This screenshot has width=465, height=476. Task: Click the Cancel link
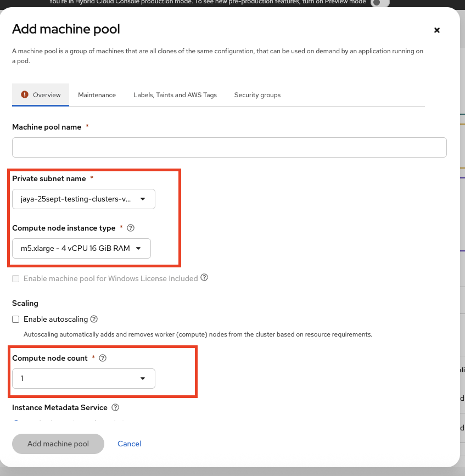[x=129, y=444]
